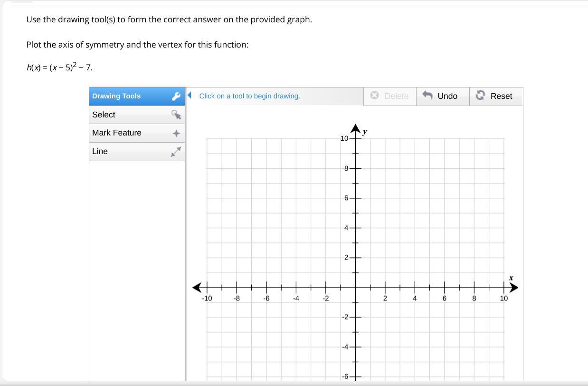The width and height of the screenshot is (588, 386).
Task: Click the 'Click on a tool to begin drawing' hint
Action: (x=249, y=96)
